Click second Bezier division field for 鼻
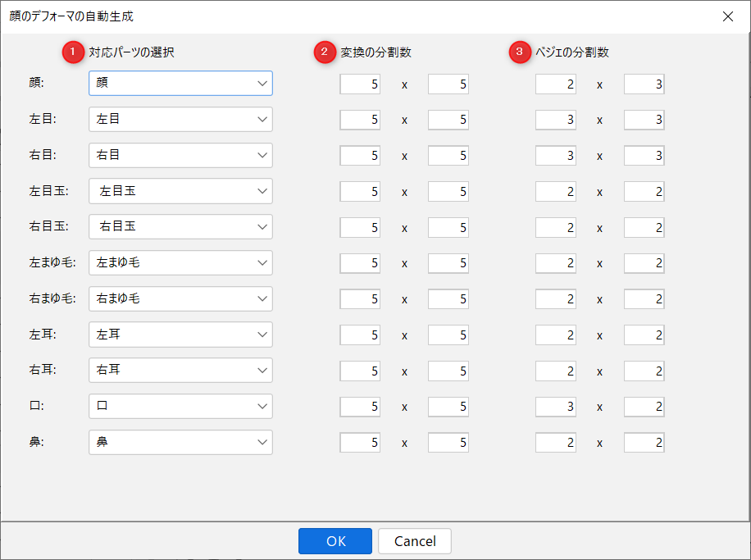751x560 pixels. [x=644, y=443]
